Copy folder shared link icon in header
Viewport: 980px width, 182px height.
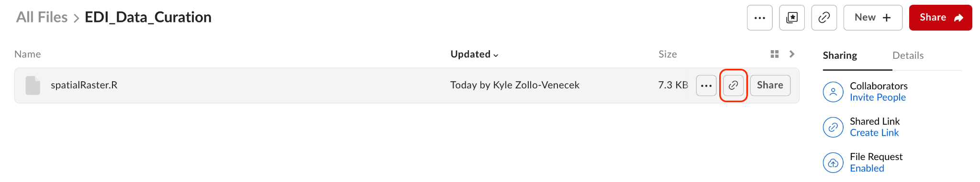[x=824, y=18]
